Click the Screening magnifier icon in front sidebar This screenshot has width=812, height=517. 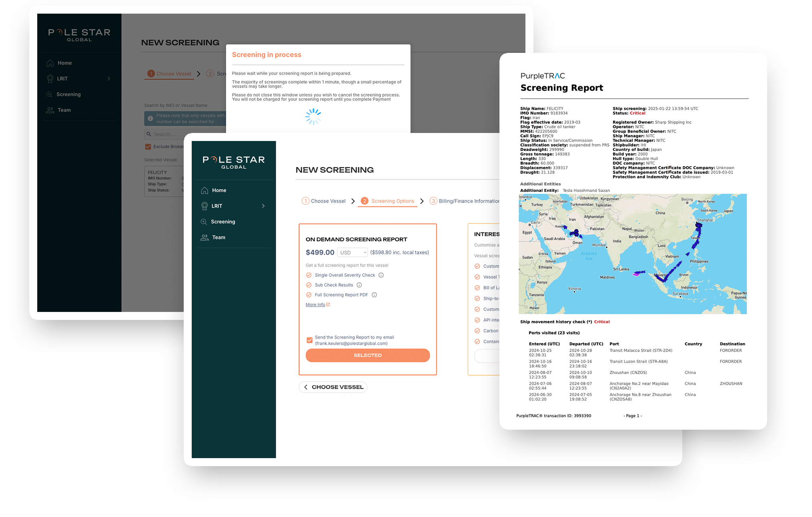[204, 221]
